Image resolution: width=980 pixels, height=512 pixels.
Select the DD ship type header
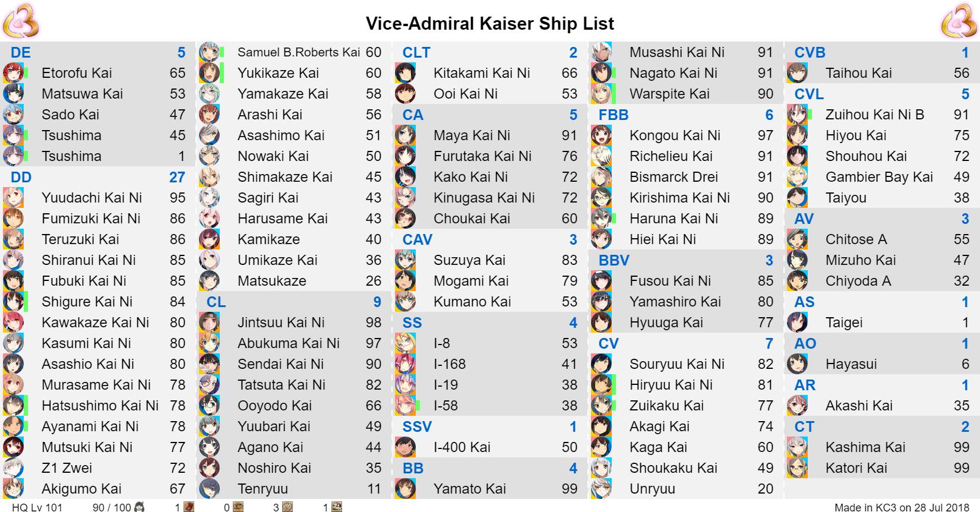pos(98,177)
